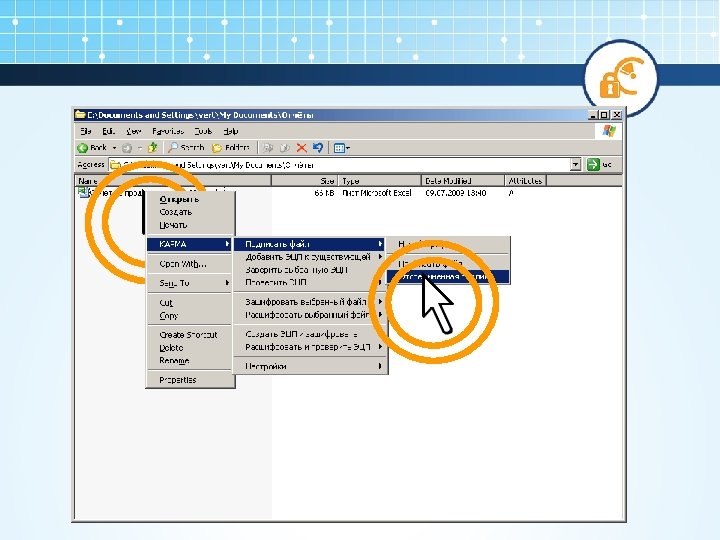Choose Создать ЭЦП и зашифровать
The height and width of the screenshot is (540, 720).
[x=309, y=334]
